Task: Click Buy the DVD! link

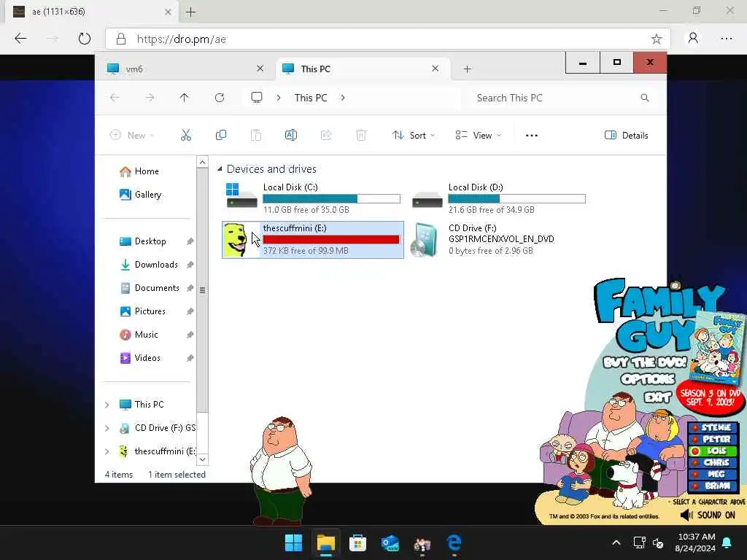Action: tap(645, 362)
